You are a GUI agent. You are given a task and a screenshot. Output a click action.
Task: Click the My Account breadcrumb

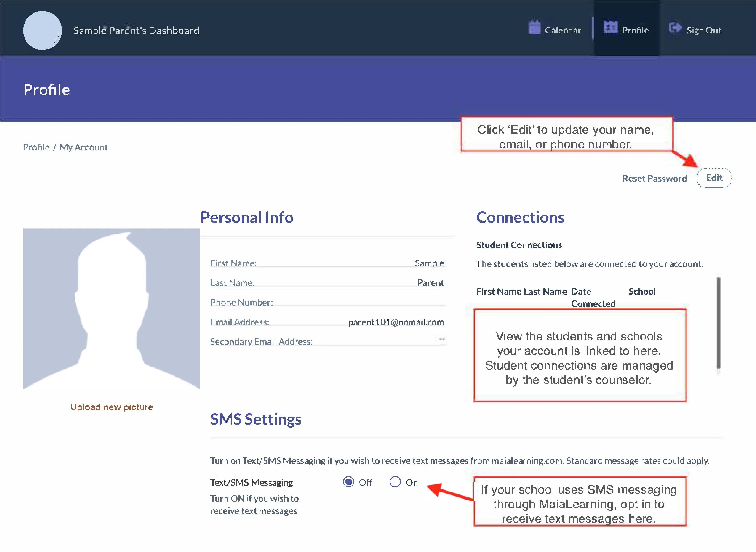[84, 147]
